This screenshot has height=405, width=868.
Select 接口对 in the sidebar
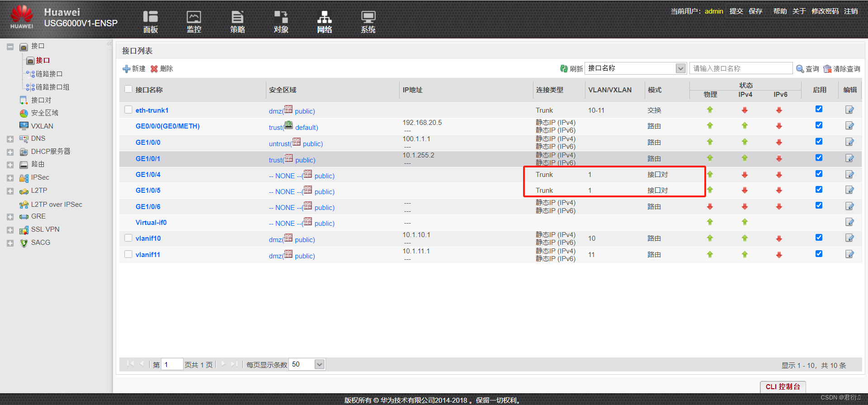(x=41, y=100)
